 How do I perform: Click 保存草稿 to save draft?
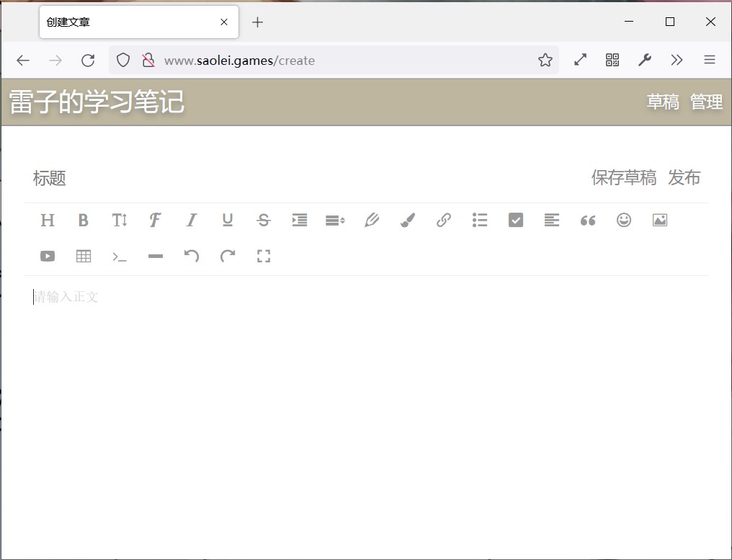point(623,178)
